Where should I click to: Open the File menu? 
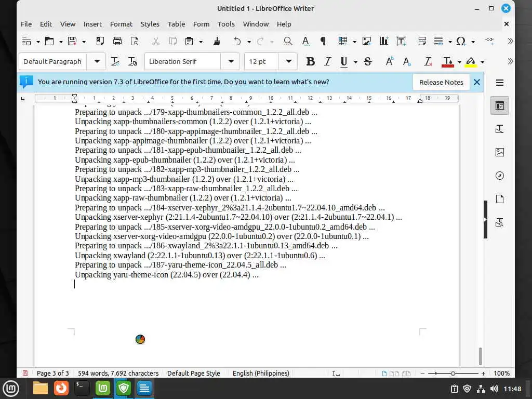[x=26, y=24]
